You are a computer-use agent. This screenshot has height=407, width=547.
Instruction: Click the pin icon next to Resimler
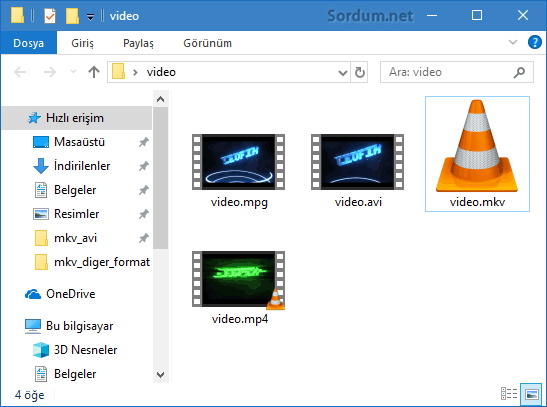tap(144, 214)
